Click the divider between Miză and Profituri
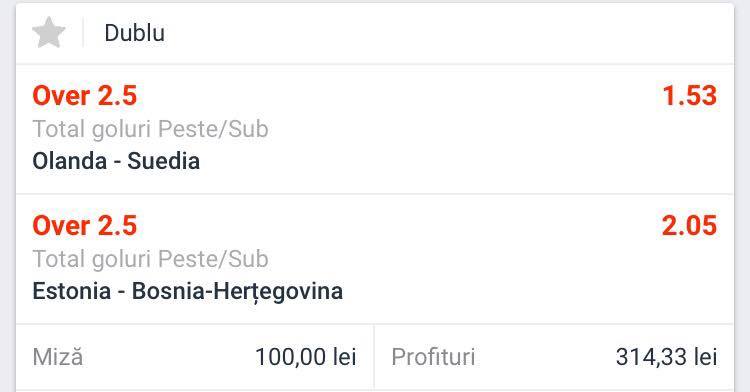Viewport: 750px width, 392px height. pos(374,357)
